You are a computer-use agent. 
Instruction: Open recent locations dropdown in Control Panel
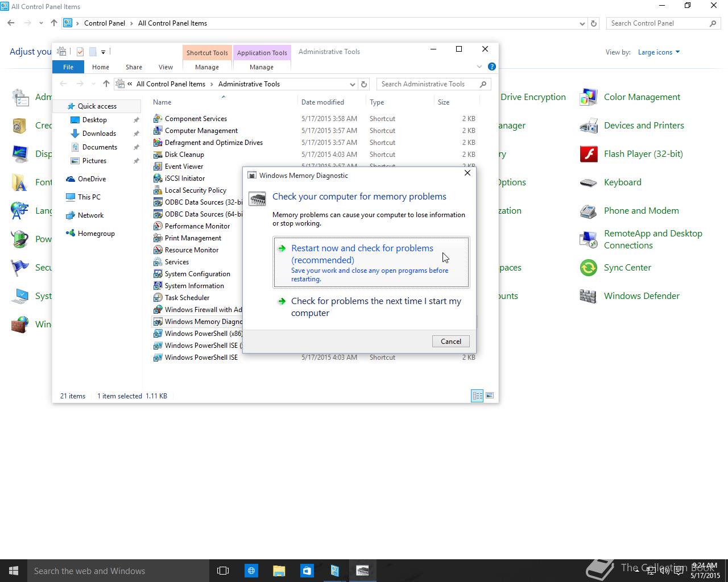point(41,23)
